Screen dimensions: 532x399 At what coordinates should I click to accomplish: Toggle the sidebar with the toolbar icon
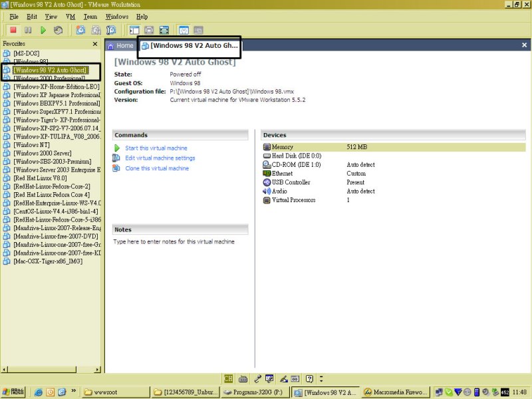click(134, 30)
